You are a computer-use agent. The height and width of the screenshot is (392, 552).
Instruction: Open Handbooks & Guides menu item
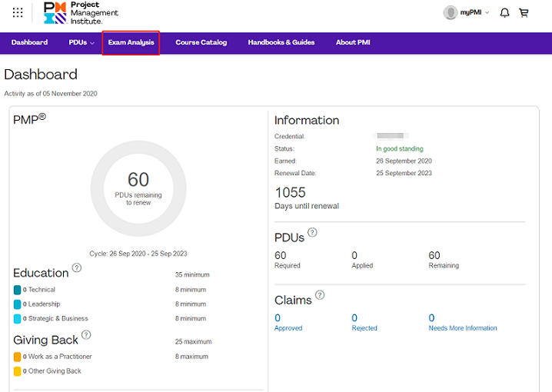[x=281, y=42]
